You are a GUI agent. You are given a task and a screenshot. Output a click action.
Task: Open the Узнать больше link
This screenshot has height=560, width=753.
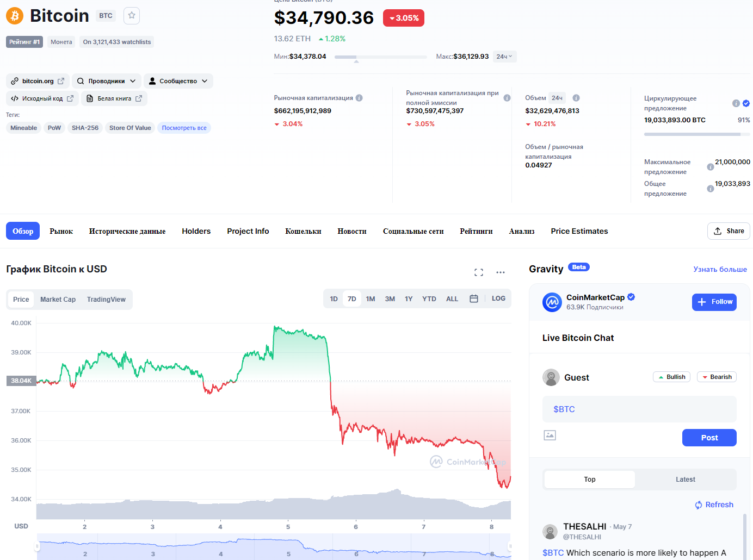(x=720, y=269)
